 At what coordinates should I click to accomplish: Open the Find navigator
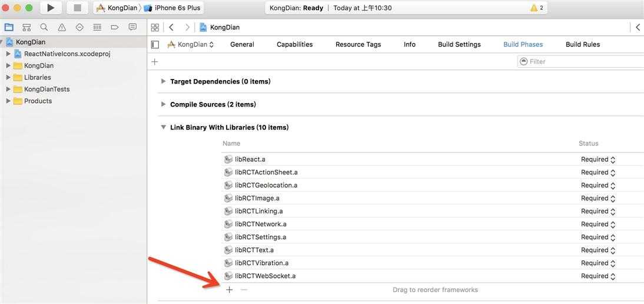click(x=44, y=28)
